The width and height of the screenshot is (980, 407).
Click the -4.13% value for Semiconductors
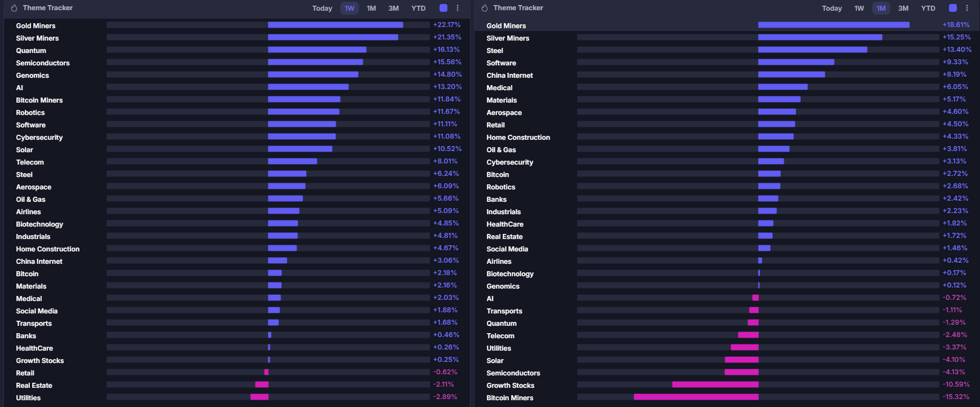(x=953, y=372)
